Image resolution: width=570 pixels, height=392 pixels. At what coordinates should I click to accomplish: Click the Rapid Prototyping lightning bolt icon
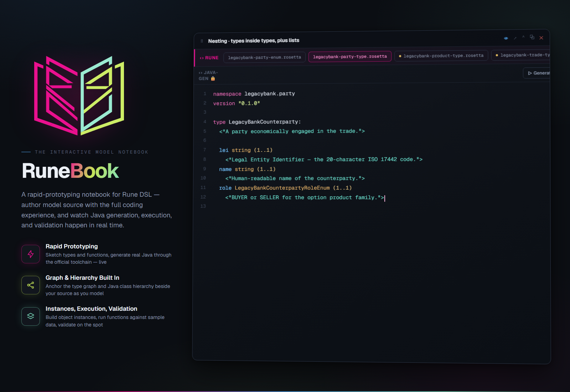click(31, 254)
